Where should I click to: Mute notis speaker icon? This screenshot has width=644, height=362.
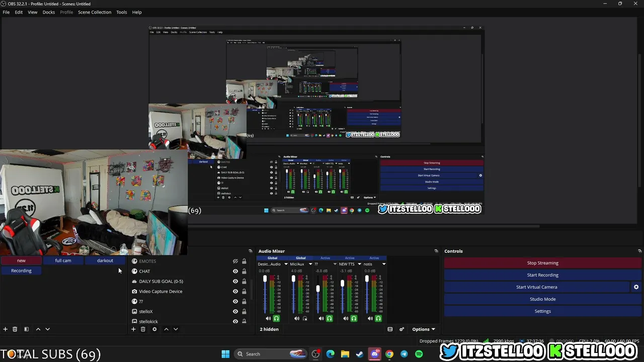click(370, 318)
